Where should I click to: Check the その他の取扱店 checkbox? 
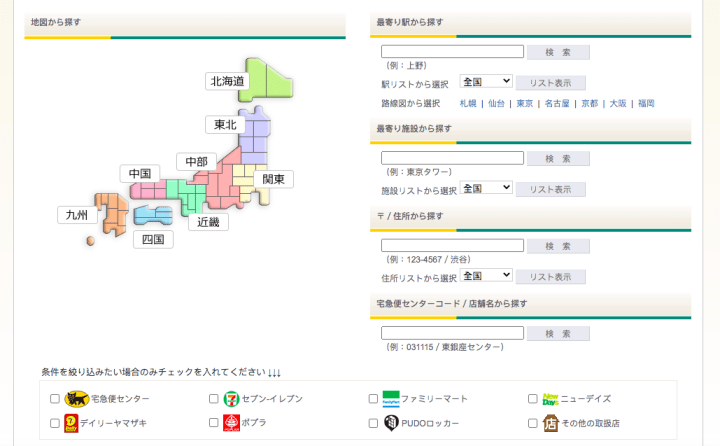point(533,423)
